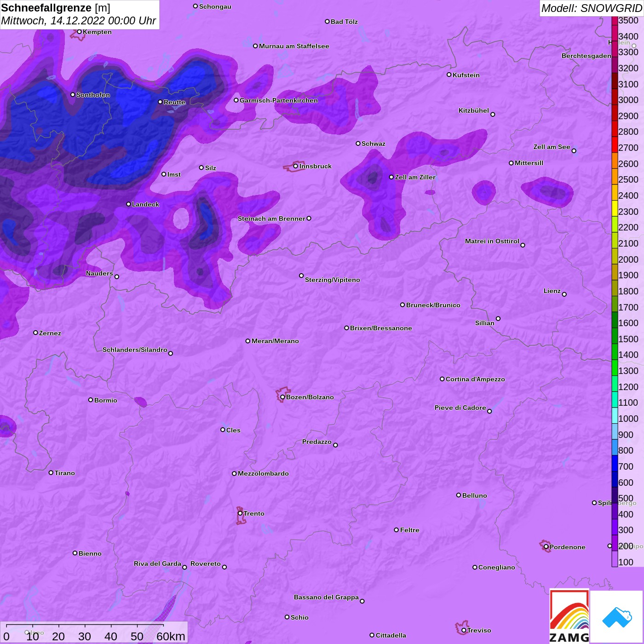The height and width of the screenshot is (644, 644).
Task: Click the Lienz label
Action: point(552,291)
